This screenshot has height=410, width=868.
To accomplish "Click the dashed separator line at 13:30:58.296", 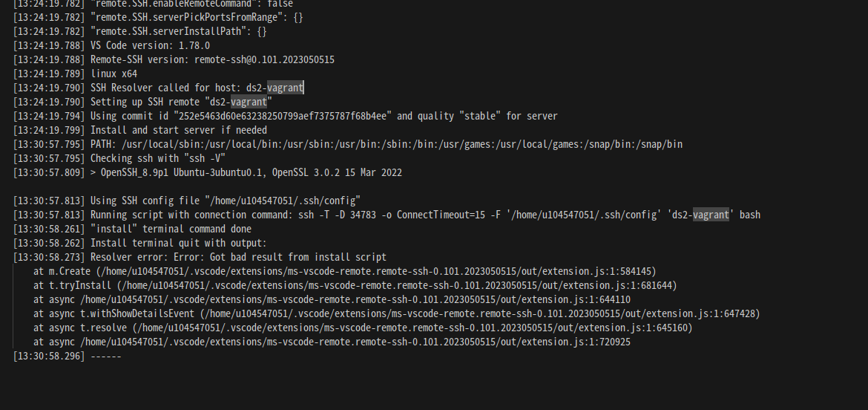I will 67,357.
